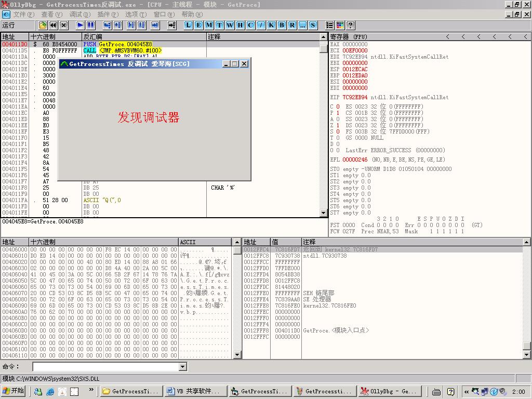532x399 pixels.
Task: Show Source with the S icon
Action: click(313, 25)
